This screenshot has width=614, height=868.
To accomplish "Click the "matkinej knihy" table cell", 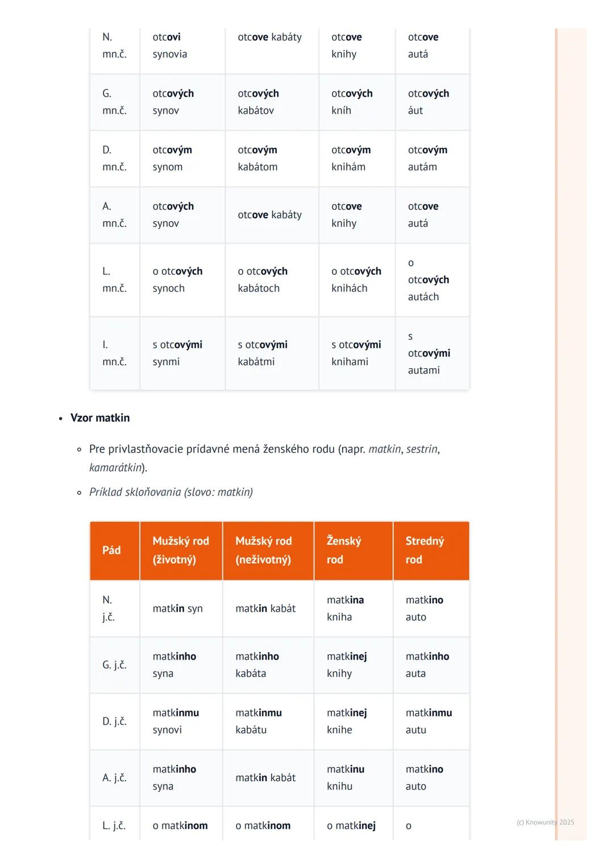I will click(x=347, y=665).
